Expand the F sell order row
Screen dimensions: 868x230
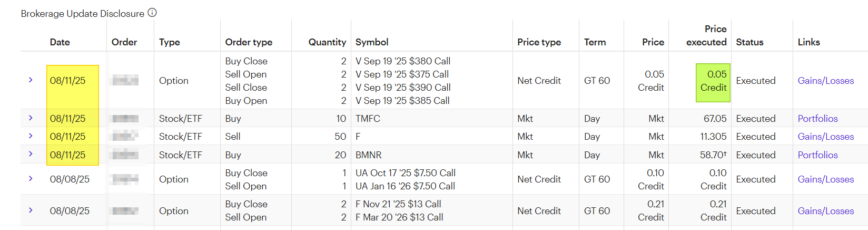[x=31, y=136]
